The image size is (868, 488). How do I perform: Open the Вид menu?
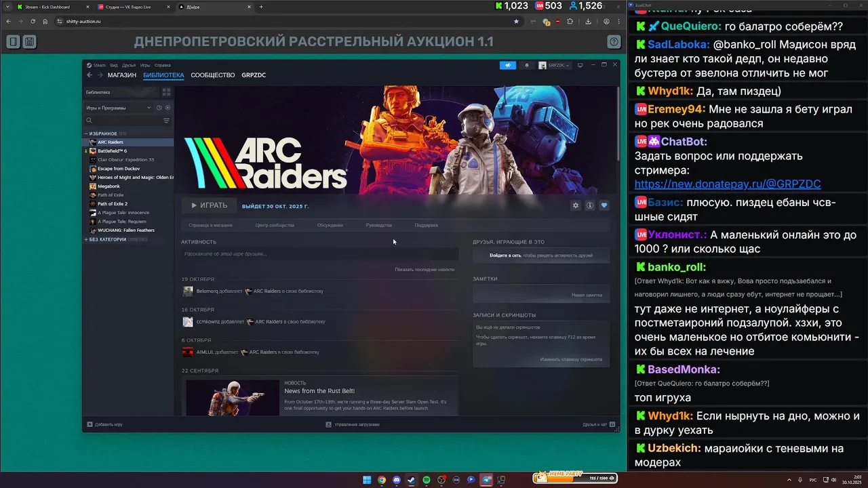click(x=114, y=65)
